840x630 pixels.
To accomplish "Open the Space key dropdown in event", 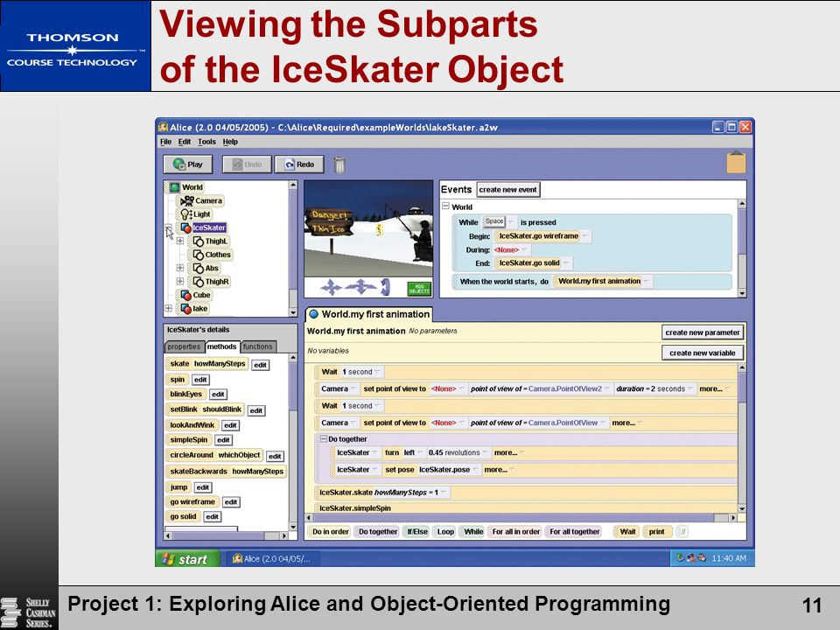I will tap(511, 221).
